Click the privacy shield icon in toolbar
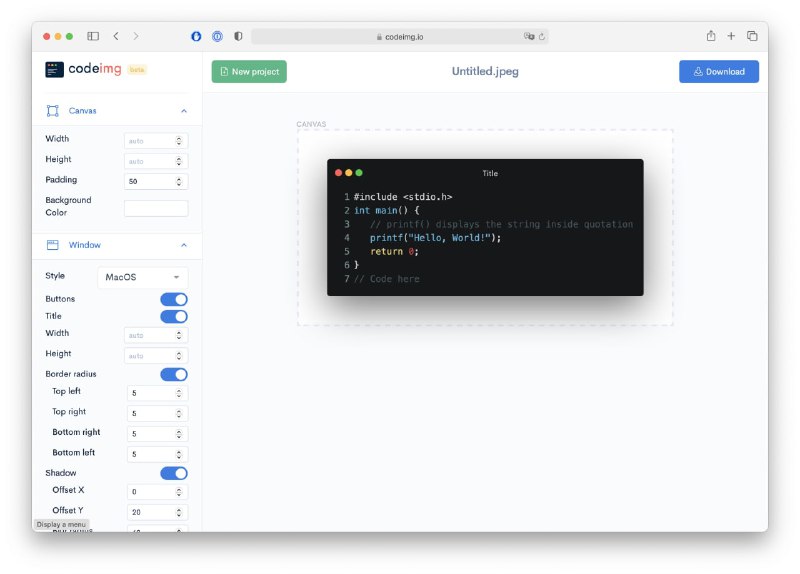 [238, 36]
